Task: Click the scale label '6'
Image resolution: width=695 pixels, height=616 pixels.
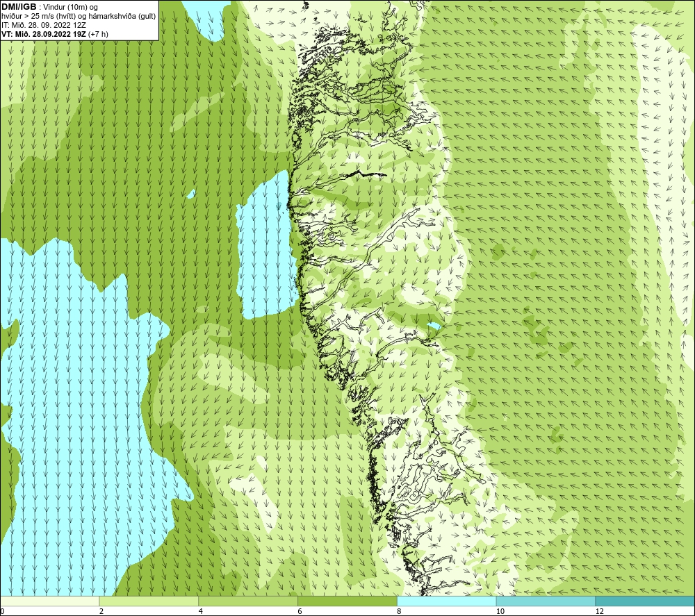Action: click(300, 611)
